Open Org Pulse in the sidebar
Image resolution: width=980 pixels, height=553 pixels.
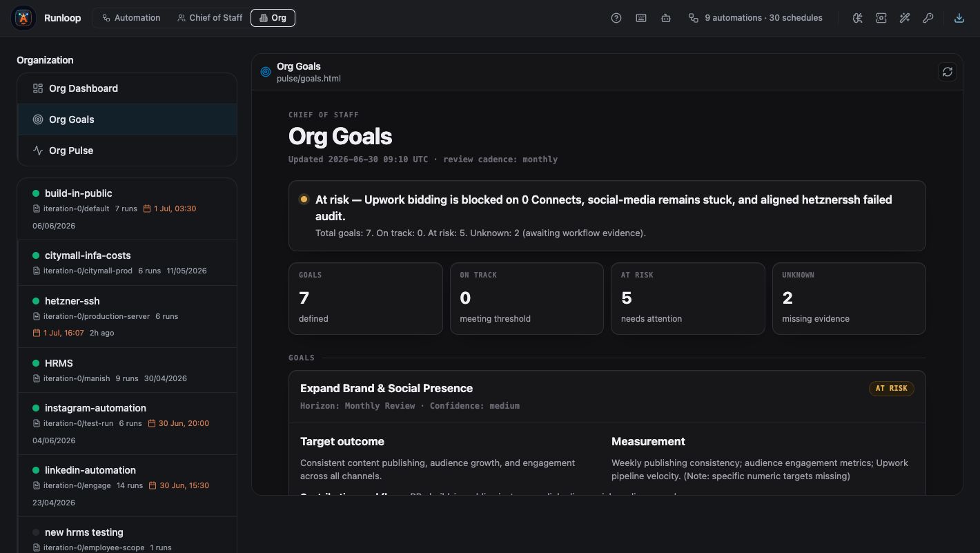coord(127,151)
